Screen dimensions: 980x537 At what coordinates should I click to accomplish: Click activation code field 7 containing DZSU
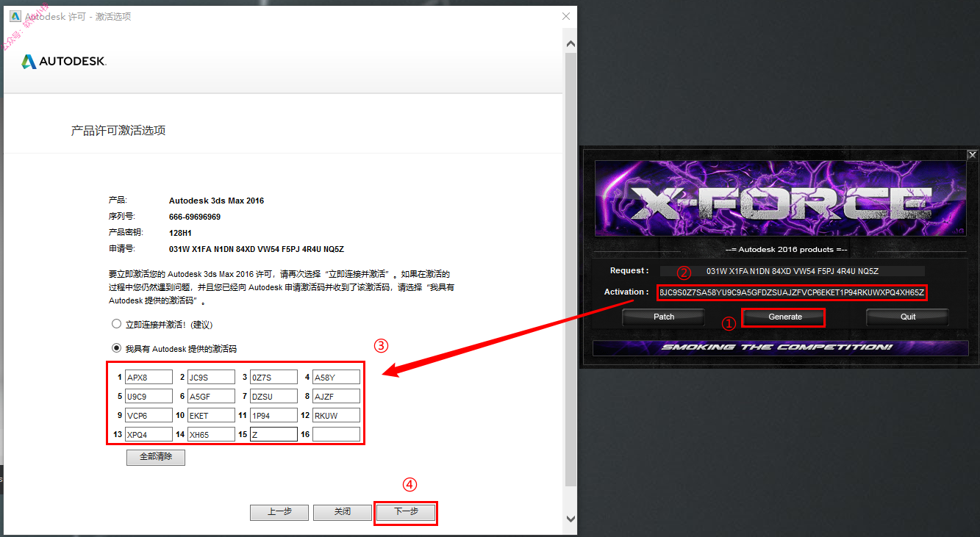pyautogui.click(x=273, y=396)
